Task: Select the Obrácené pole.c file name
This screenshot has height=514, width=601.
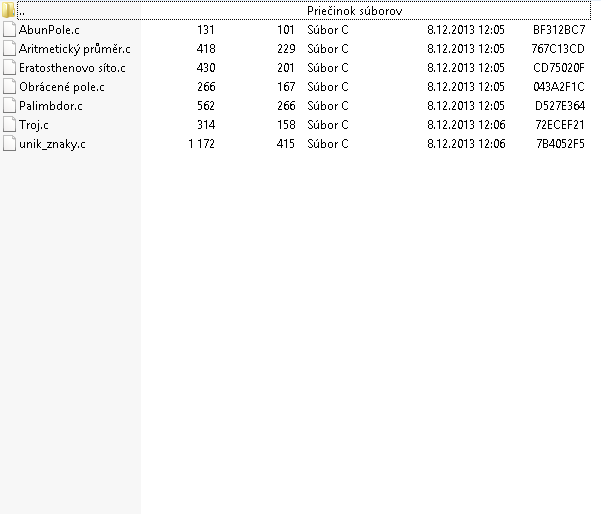Action: tap(62, 87)
